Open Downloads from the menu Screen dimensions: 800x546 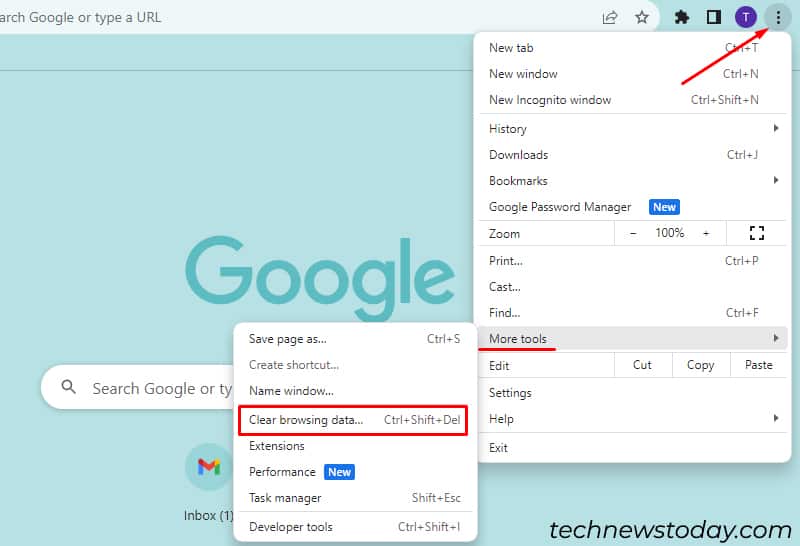coord(633,155)
